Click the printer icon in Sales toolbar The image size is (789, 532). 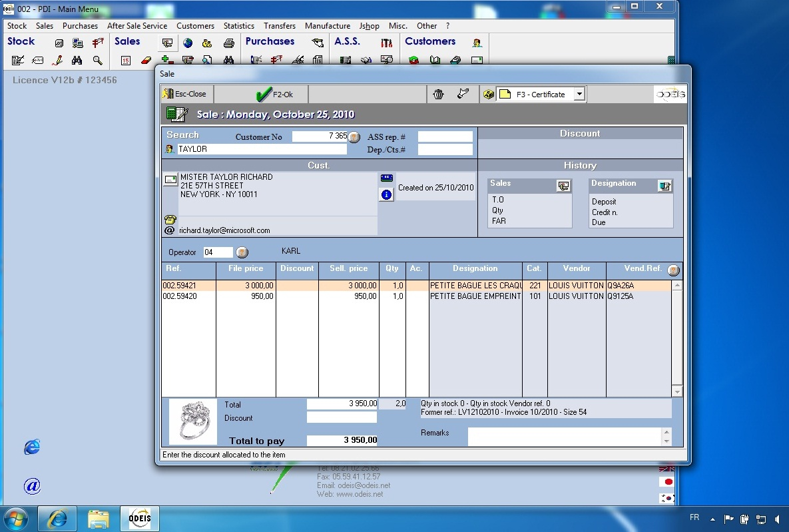[229, 43]
